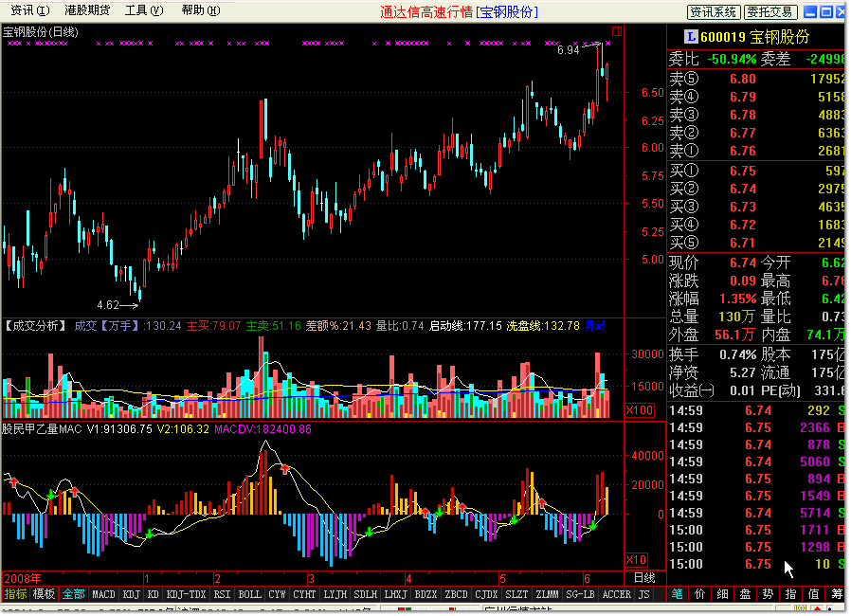
Task: Open the 资讯(I) menu
Action: click(x=29, y=10)
